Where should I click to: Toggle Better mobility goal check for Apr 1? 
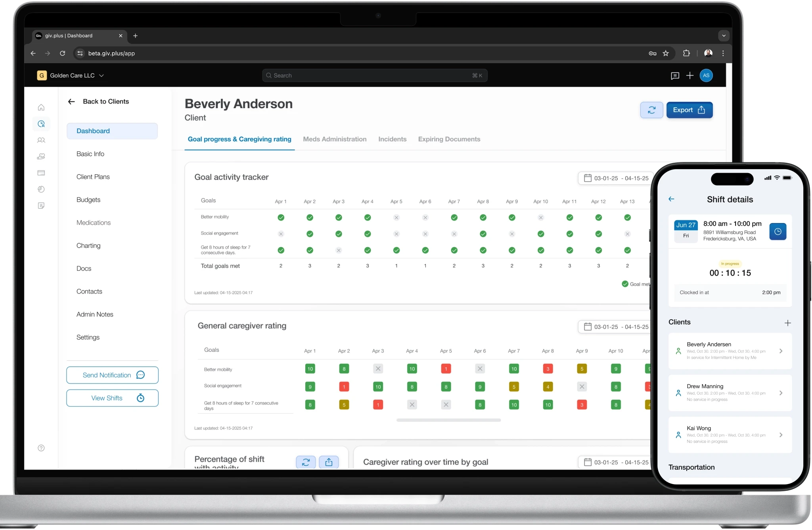281,217
